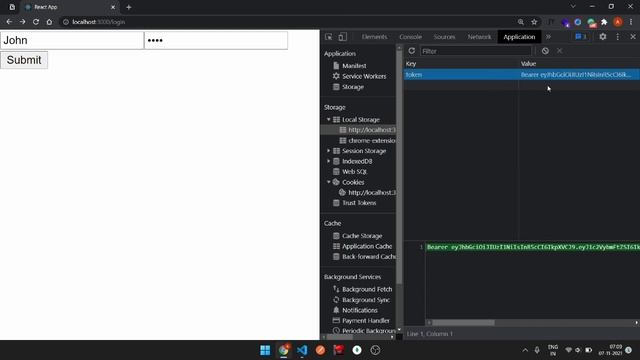Bookmark this page with star icon
The width and height of the screenshot is (640, 360).
pyautogui.click(x=534, y=22)
